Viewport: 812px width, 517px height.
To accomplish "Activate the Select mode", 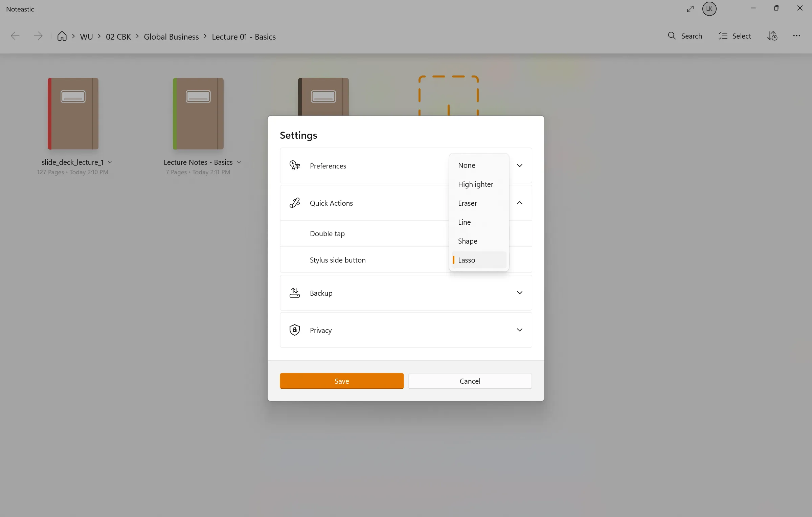I will point(735,36).
